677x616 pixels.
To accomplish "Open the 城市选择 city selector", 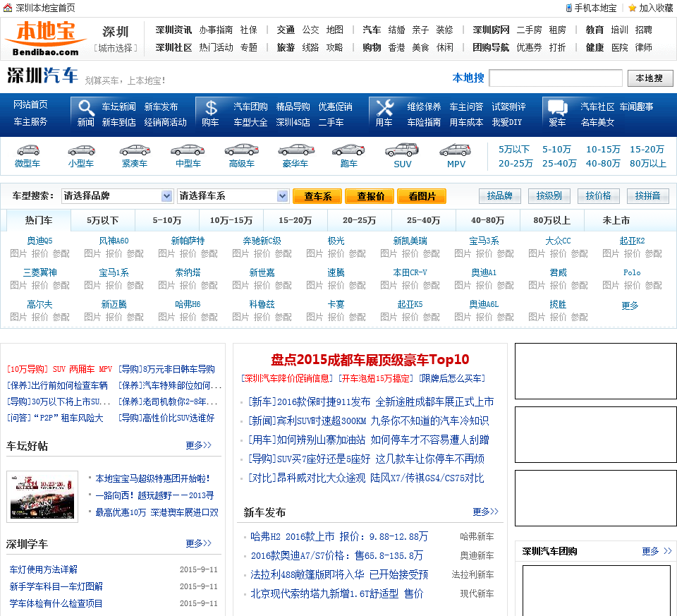I will tap(115, 48).
